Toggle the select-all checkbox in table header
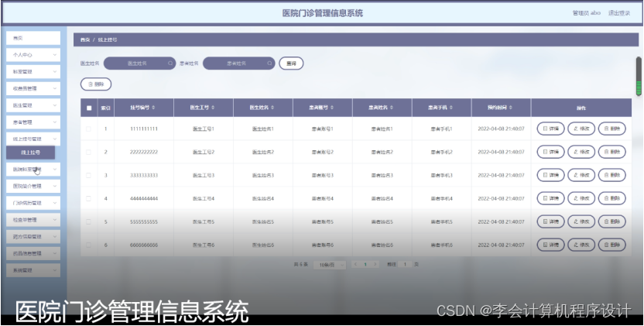The height and width of the screenshot is (326, 644). [x=89, y=108]
